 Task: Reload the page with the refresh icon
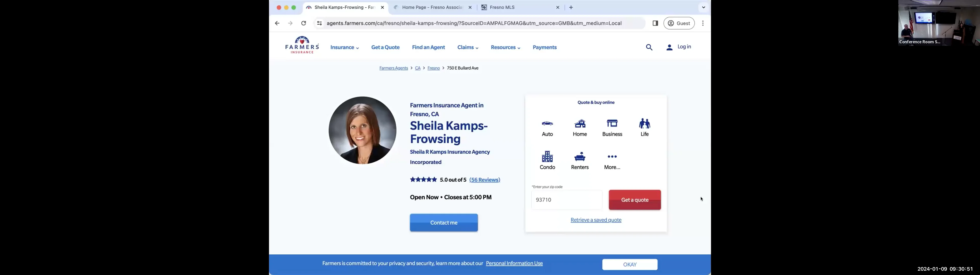[x=304, y=23]
